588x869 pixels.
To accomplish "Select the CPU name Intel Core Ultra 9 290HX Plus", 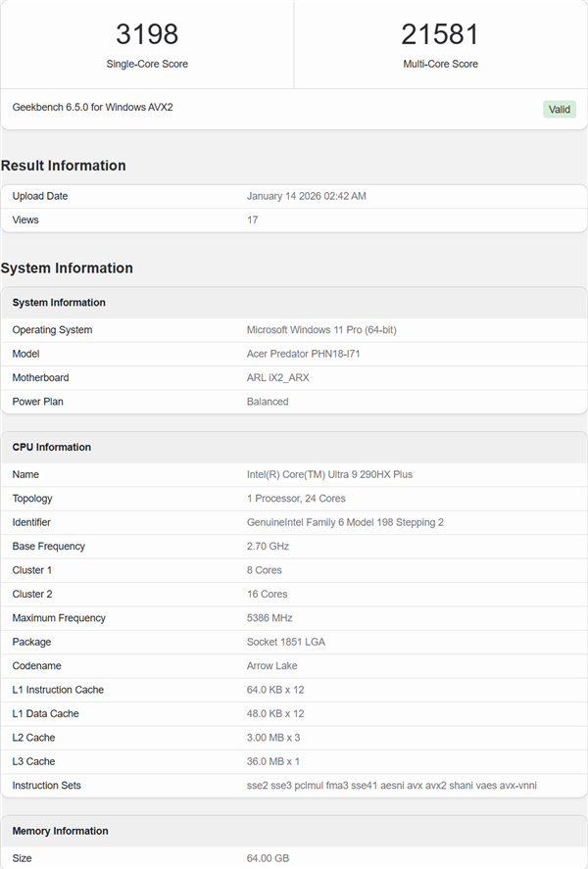I will pyautogui.click(x=333, y=474).
